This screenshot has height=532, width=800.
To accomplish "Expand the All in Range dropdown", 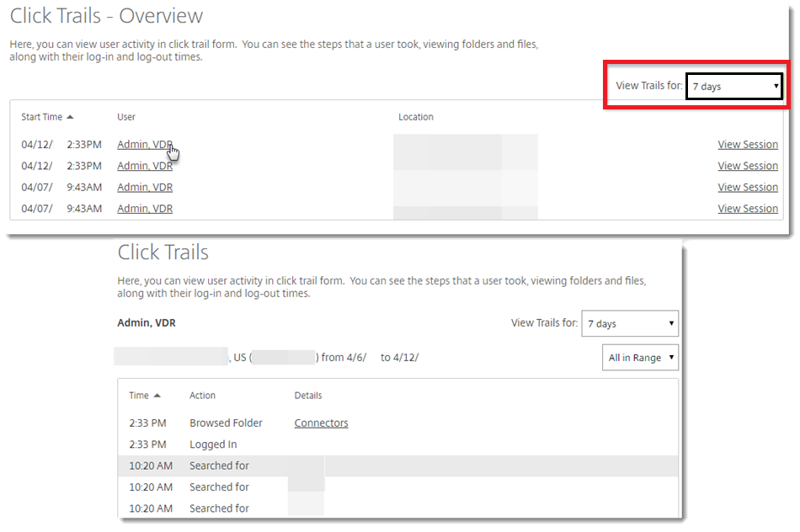I will click(x=640, y=358).
